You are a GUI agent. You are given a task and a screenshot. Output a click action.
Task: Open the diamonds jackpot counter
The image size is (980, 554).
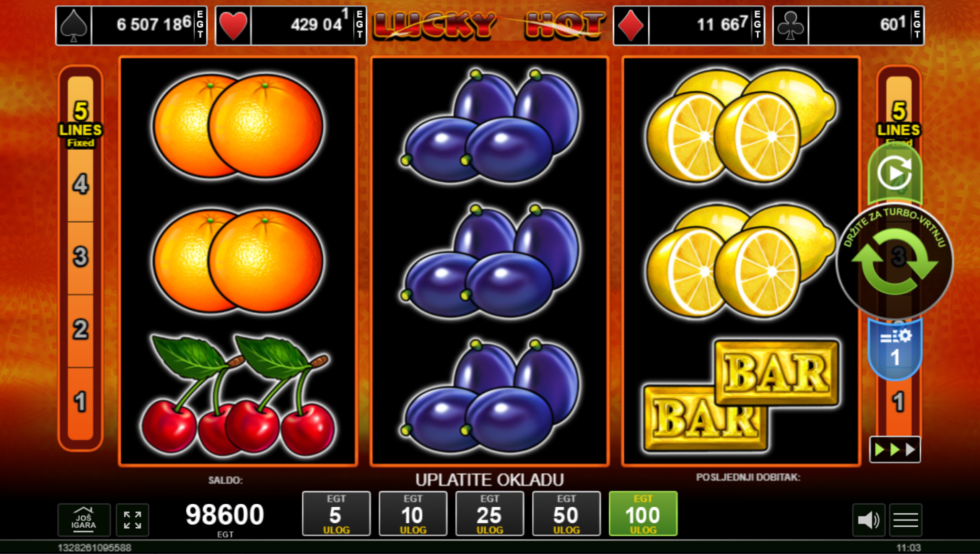coord(689,26)
